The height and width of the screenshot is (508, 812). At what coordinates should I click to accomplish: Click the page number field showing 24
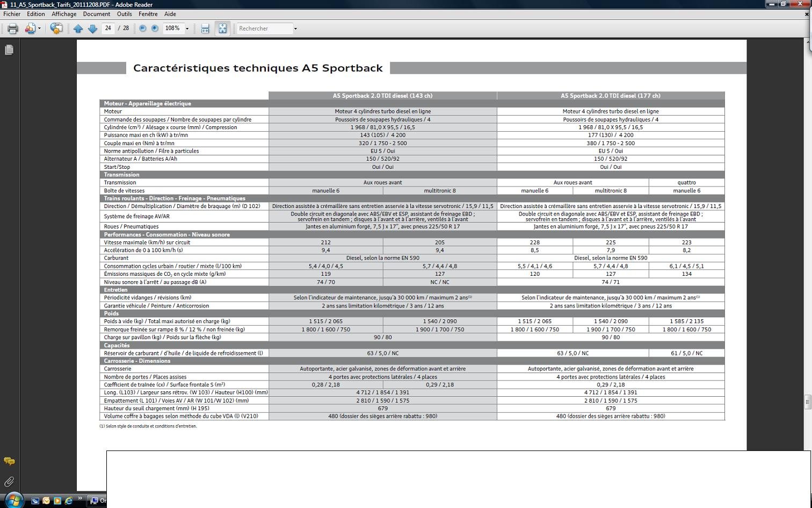108,28
